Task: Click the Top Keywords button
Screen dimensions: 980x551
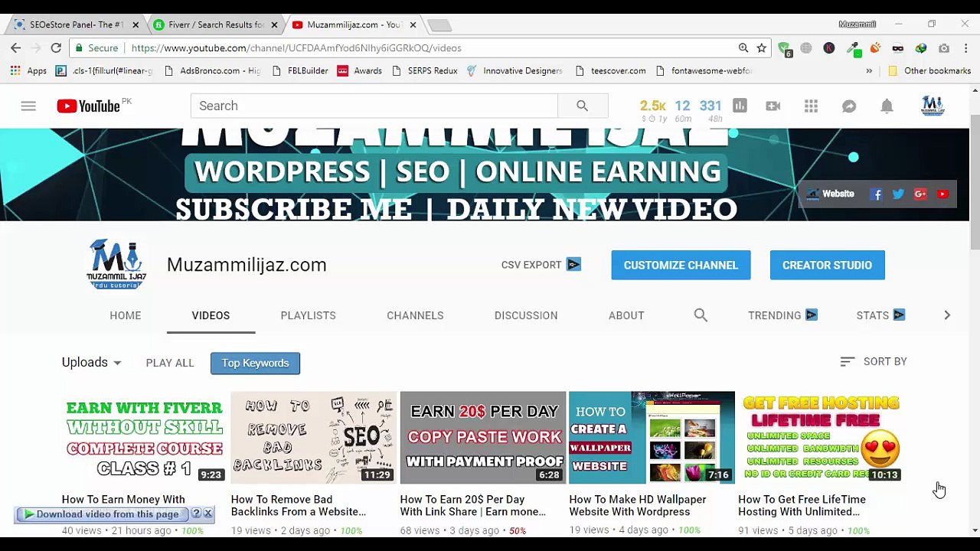Action: tap(255, 363)
